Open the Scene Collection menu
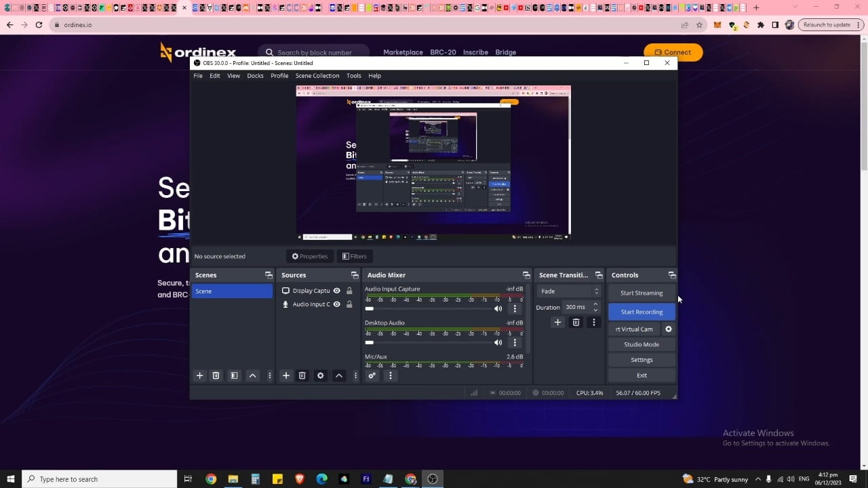This screenshot has height=488, width=868. click(x=317, y=76)
